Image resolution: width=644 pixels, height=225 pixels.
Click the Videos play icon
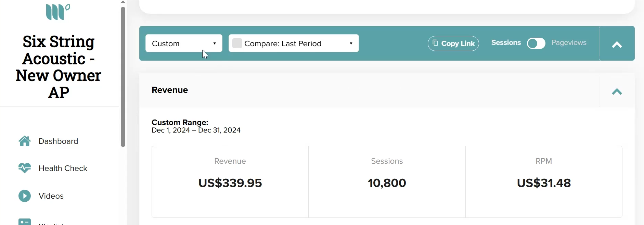tap(25, 196)
